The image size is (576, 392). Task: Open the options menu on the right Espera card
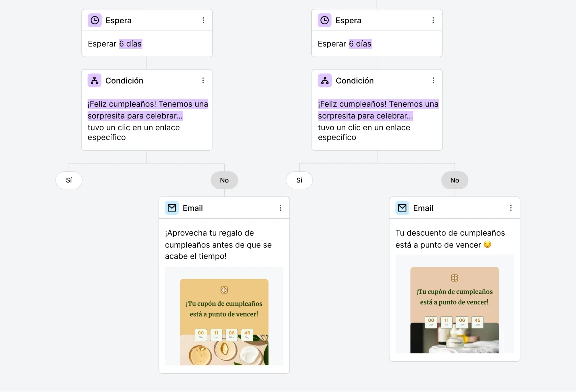tap(433, 20)
